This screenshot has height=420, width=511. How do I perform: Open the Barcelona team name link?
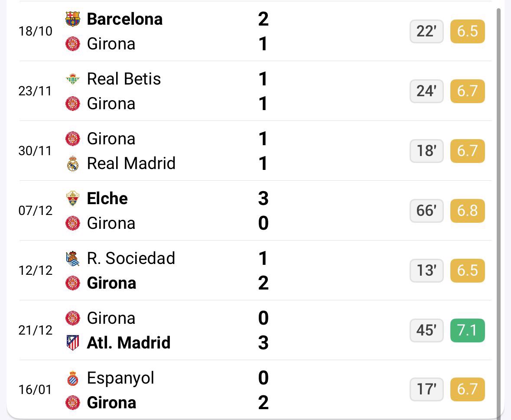click(x=125, y=19)
